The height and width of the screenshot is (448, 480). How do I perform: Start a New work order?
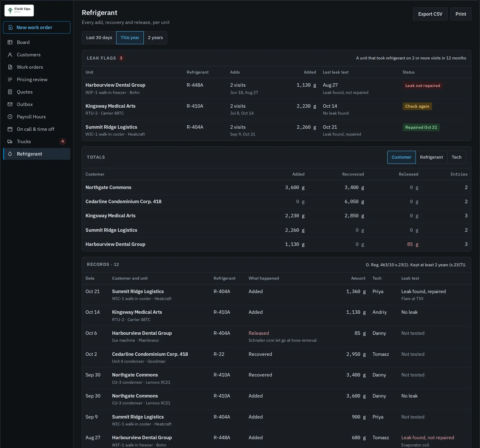pos(37,28)
